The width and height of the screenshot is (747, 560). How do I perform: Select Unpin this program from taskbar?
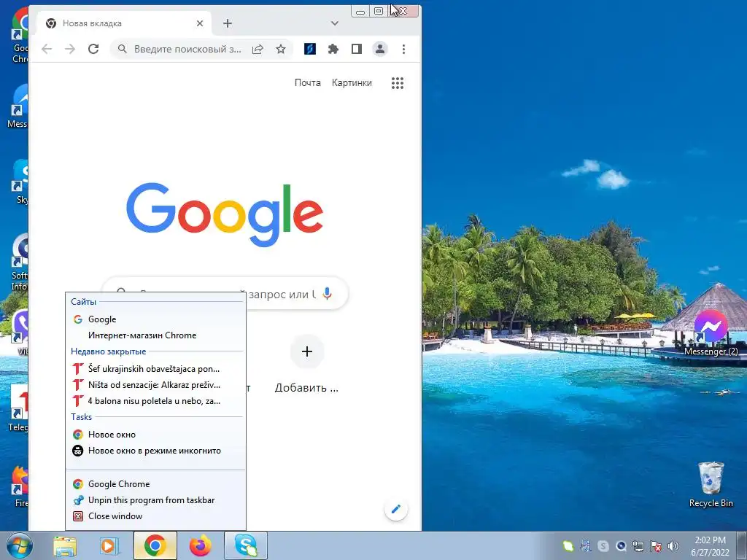click(x=156, y=500)
